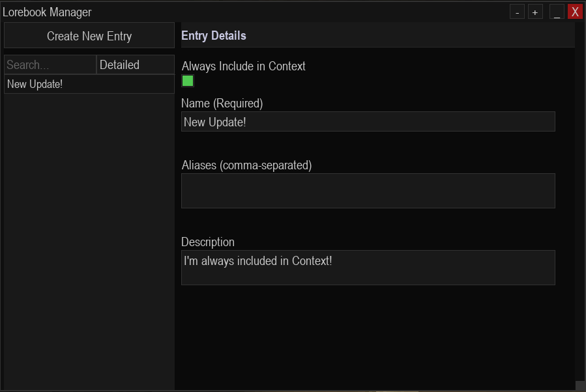Click the Description text box
The image size is (586, 392).
(368, 268)
